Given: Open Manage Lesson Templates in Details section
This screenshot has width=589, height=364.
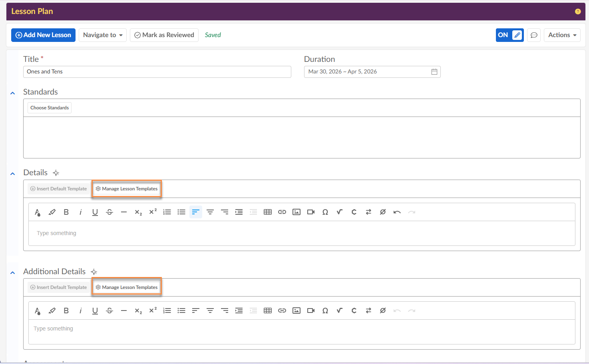Looking at the screenshot, I should point(127,189).
